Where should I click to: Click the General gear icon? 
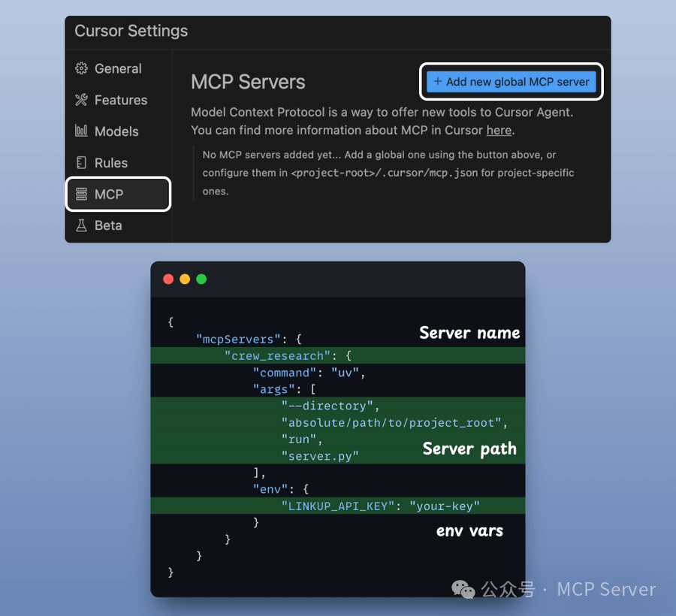81,68
